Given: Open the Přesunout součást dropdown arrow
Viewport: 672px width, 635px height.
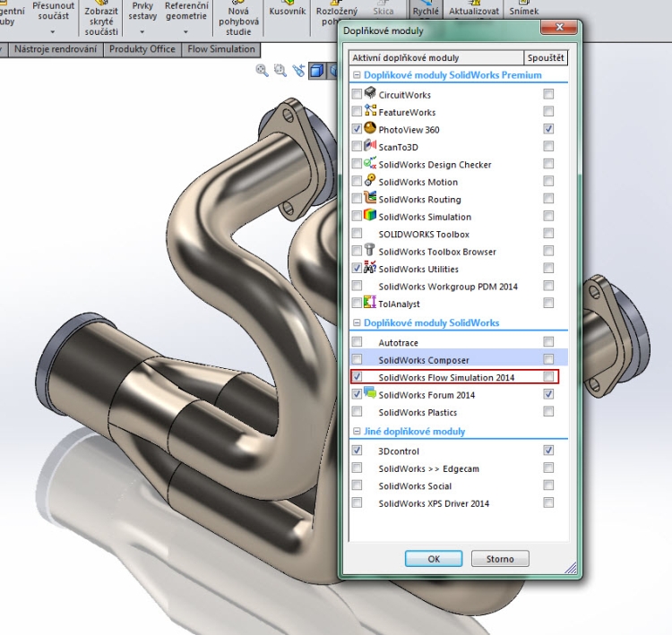Looking at the screenshot, I should [53, 32].
